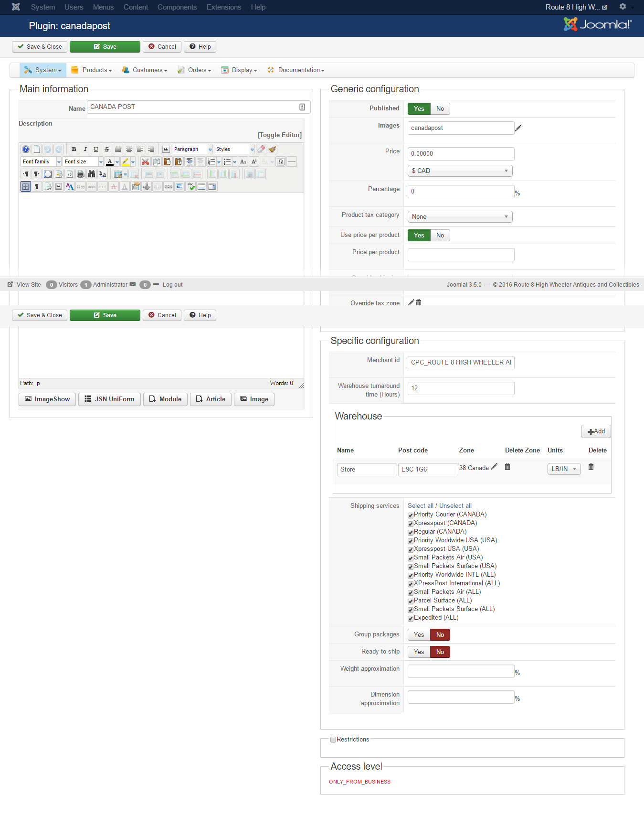Set Published to No
The height and width of the screenshot is (827, 644).
coord(440,109)
